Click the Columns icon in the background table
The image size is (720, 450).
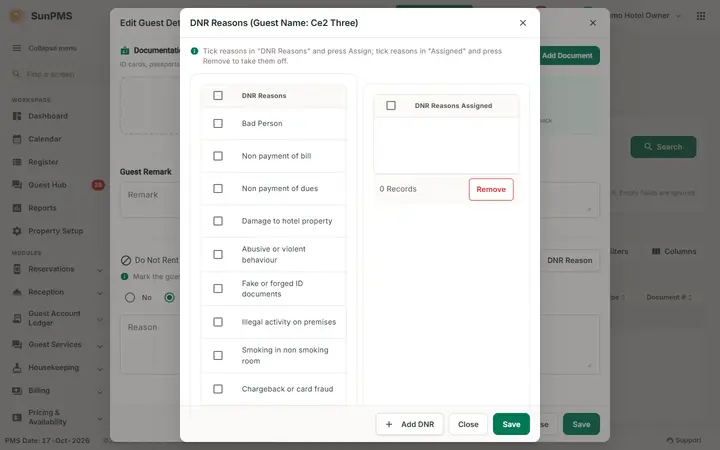click(656, 251)
